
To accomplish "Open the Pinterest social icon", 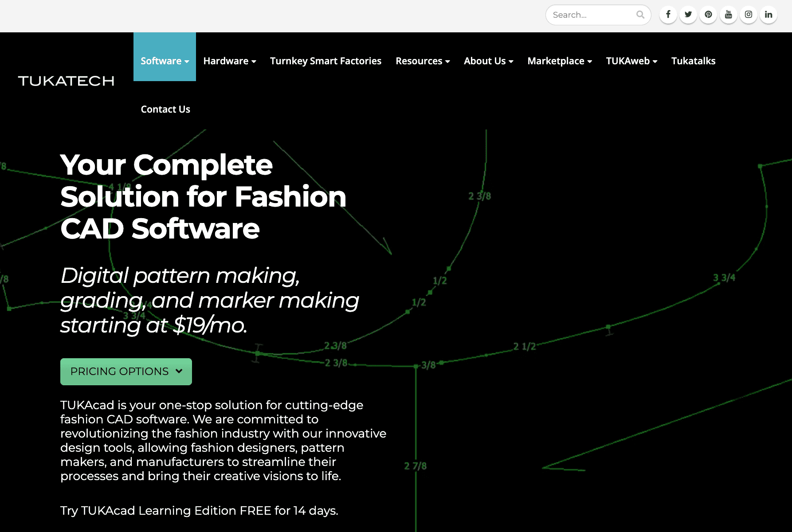I will (x=708, y=15).
